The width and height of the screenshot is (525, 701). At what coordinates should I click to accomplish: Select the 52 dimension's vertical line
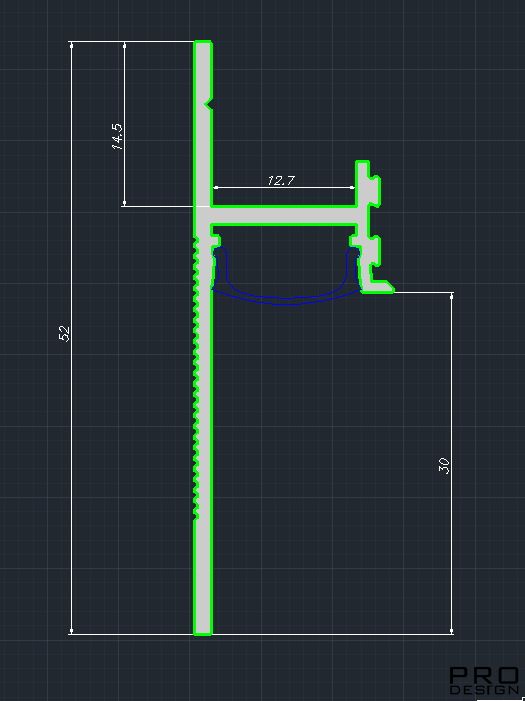click(x=71, y=338)
